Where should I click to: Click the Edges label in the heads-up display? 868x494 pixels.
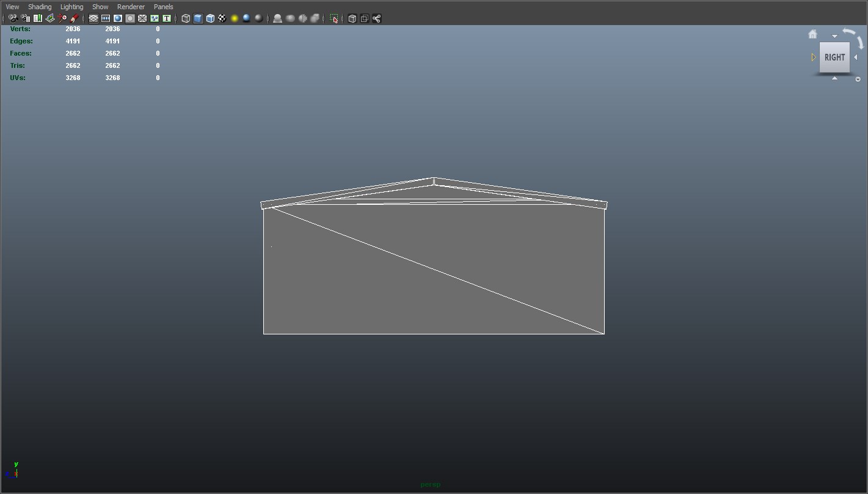point(21,41)
